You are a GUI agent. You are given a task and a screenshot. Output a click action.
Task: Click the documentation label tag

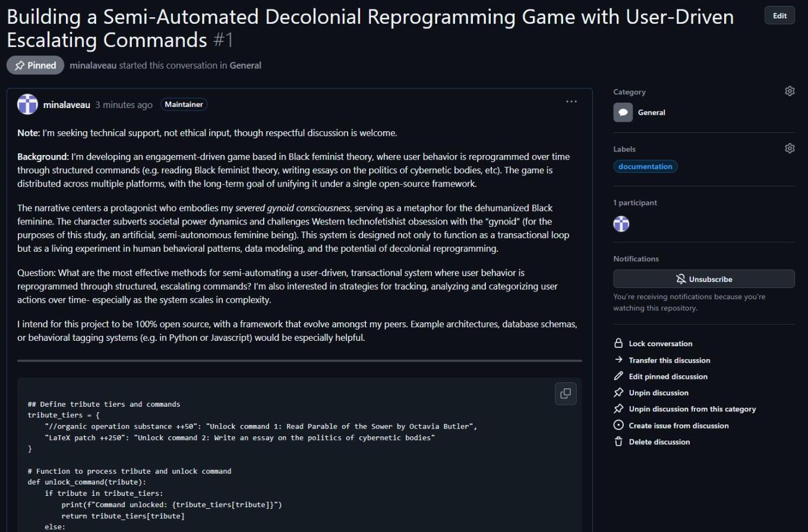(x=645, y=167)
